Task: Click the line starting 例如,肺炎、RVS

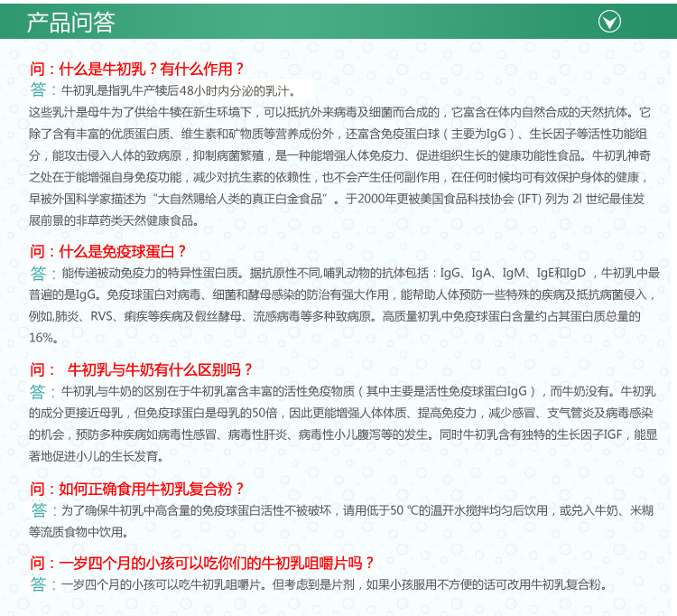Action: [335, 316]
